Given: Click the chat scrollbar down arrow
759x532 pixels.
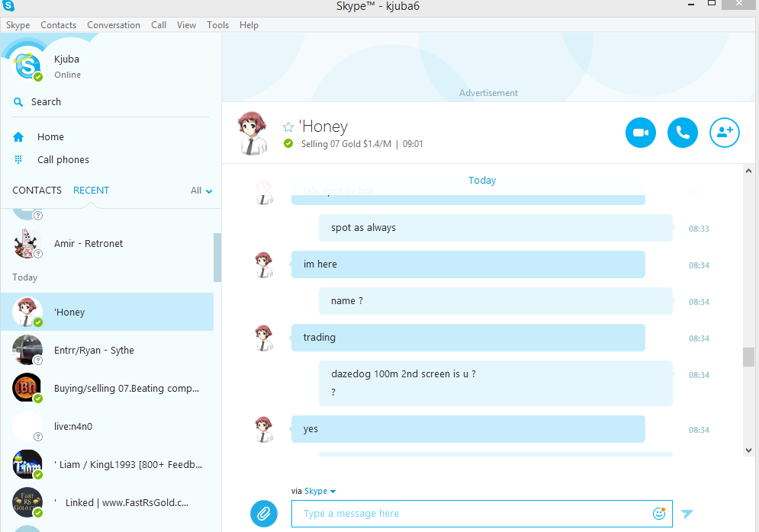Looking at the screenshot, I should tap(748, 450).
